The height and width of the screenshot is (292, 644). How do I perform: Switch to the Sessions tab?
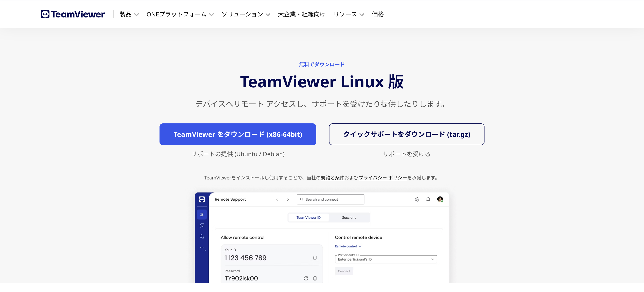[349, 217]
